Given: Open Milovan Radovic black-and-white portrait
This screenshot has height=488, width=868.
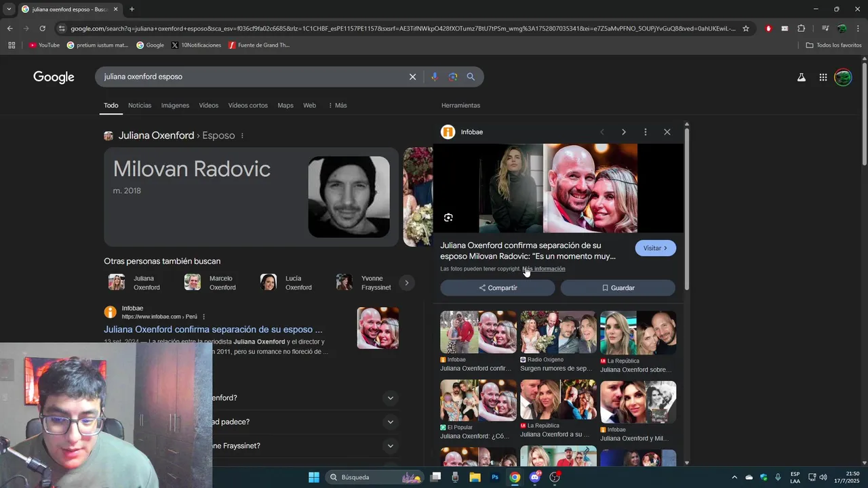Looking at the screenshot, I should point(349,197).
